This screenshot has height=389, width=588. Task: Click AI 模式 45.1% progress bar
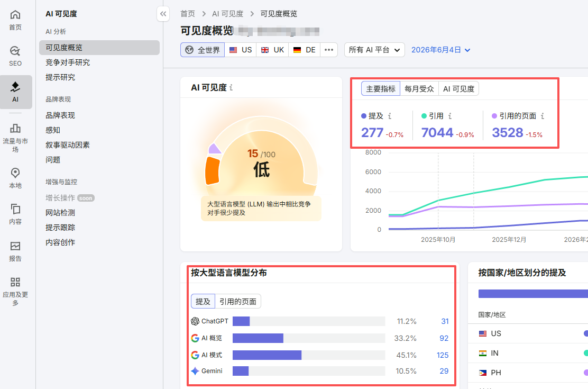[x=309, y=355]
